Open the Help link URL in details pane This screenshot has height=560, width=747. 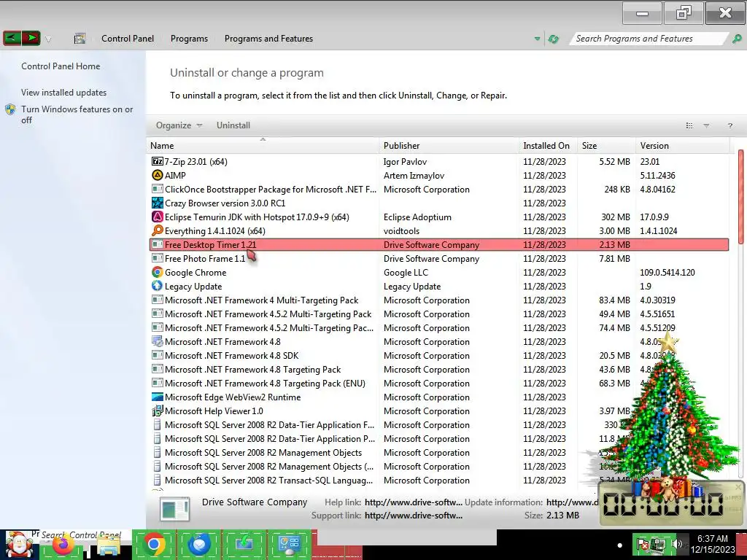pos(413,502)
